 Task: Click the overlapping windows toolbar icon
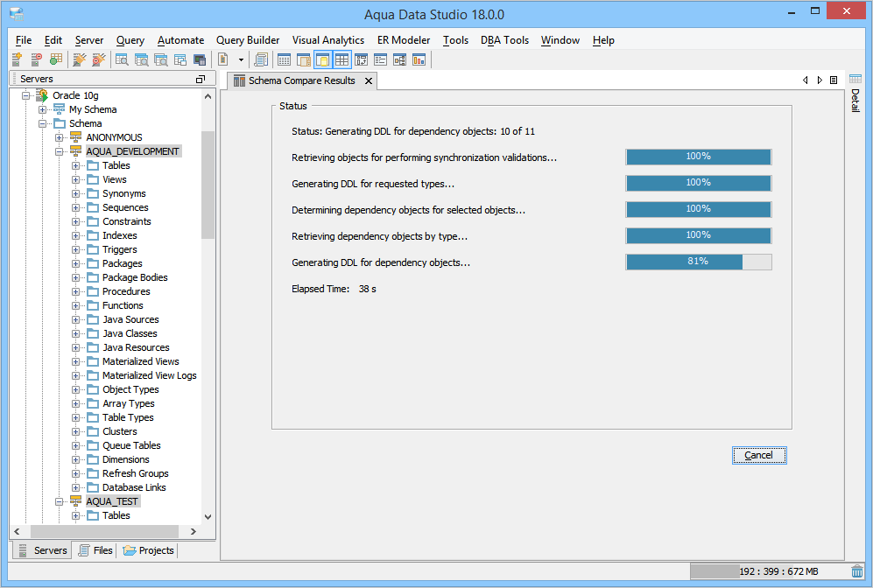[180, 59]
